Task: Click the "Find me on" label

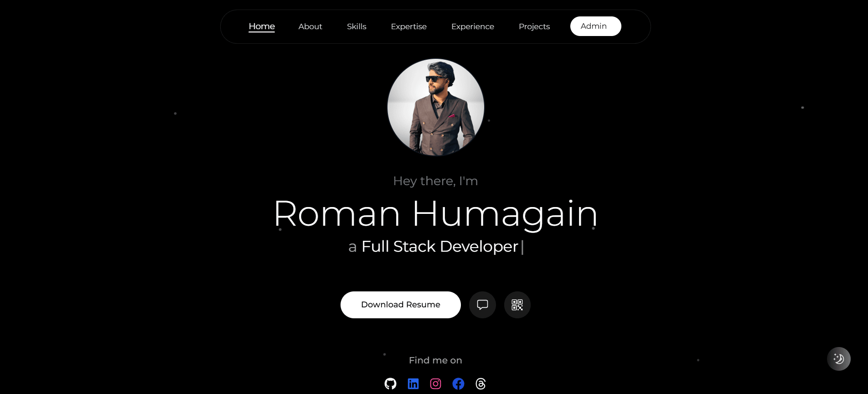Action: tap(436, 360)
